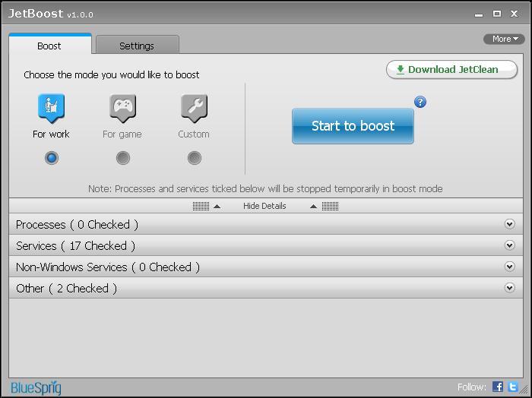This screenshot has width=532, height=398.
Task: Click the left grip icon beside Hide Details
Action: point(201,206)
